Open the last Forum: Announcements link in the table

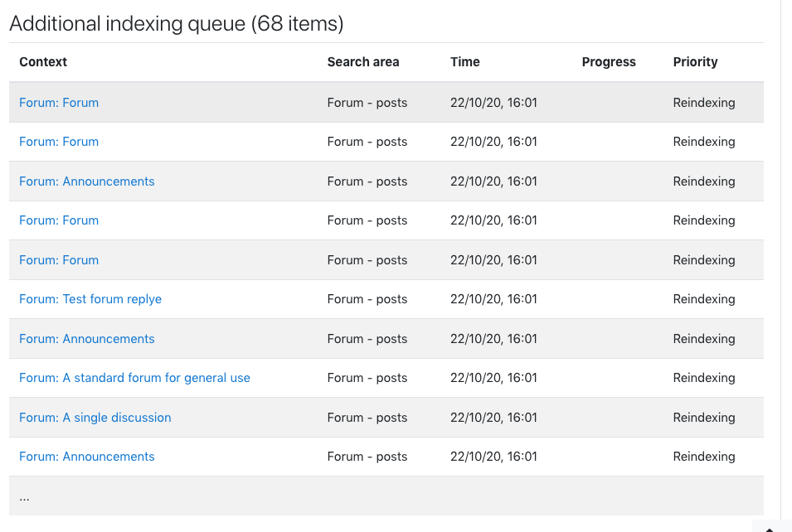[87, 457]
